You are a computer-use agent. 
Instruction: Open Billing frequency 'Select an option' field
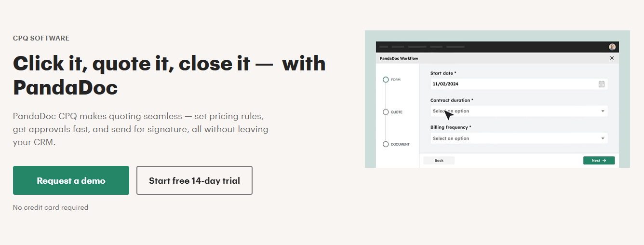tap(519, 138)
